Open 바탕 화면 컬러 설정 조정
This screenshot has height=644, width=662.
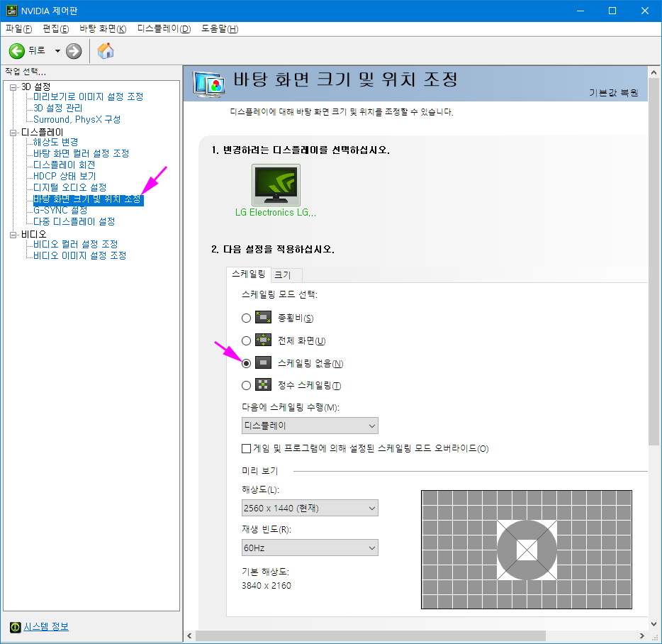(81, 153)
